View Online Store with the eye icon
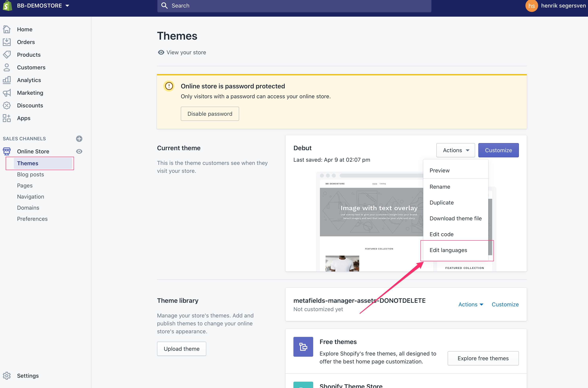Viewport: 588px width, 388px height. tap(79, 151)
